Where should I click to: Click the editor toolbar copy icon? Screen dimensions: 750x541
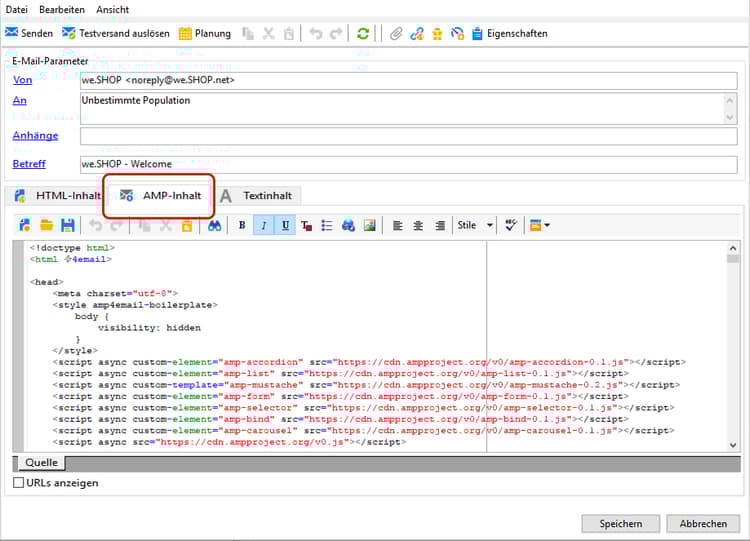[144, 225]
